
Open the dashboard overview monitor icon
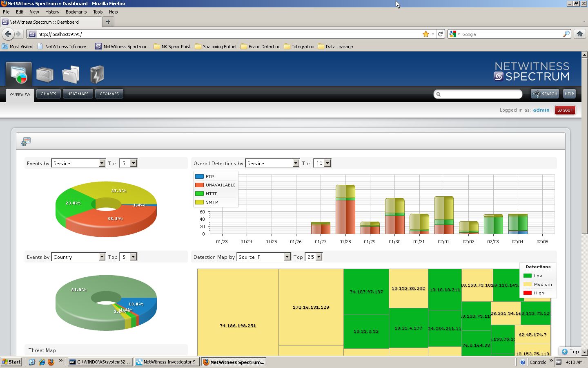pyautogui.click(x=19, y=74)
